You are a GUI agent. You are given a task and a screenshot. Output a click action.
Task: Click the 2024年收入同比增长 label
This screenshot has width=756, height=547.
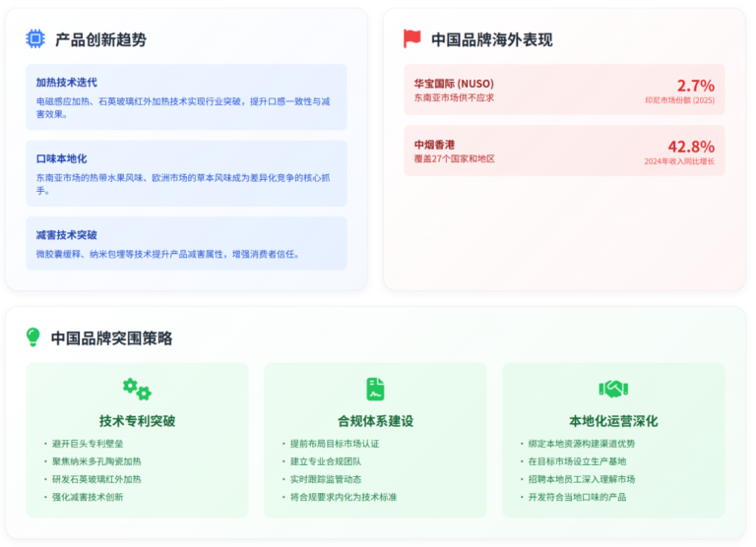(x=679, y=161)
